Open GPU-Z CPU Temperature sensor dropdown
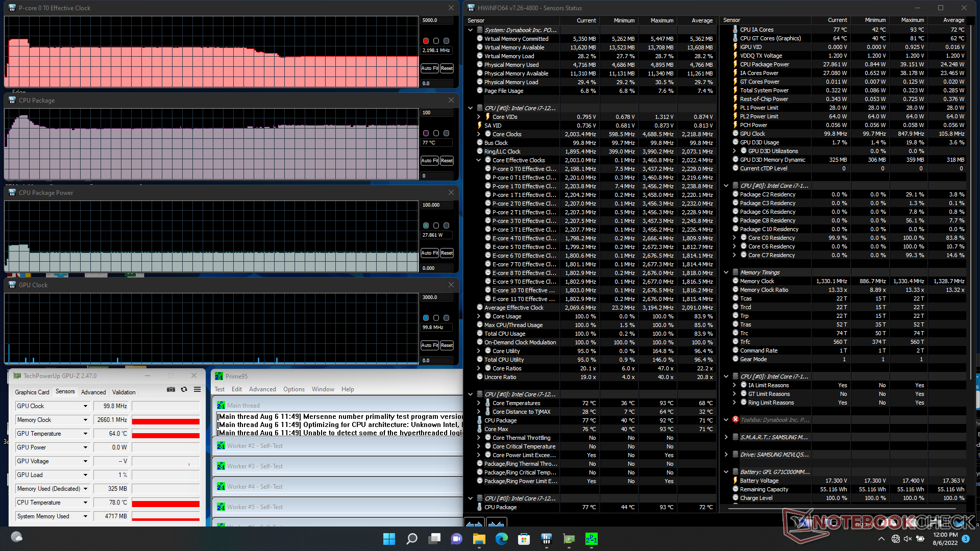 click(85, 503)
